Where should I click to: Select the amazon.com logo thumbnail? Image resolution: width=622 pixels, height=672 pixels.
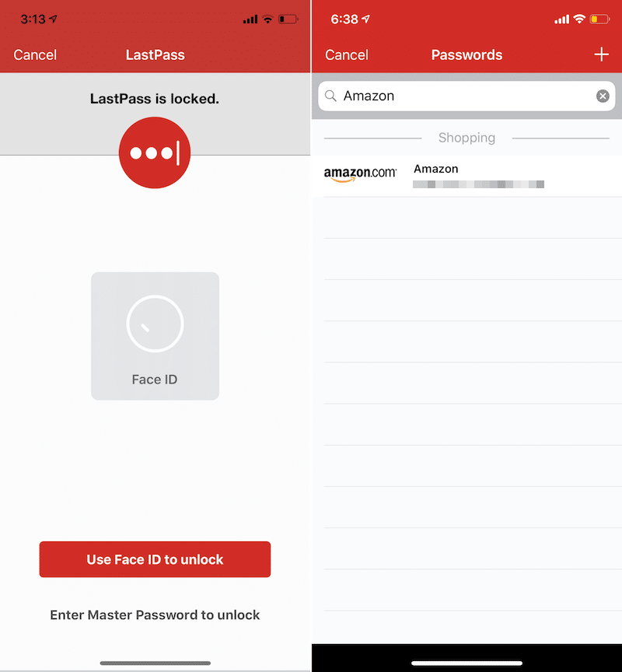[360, 175]
